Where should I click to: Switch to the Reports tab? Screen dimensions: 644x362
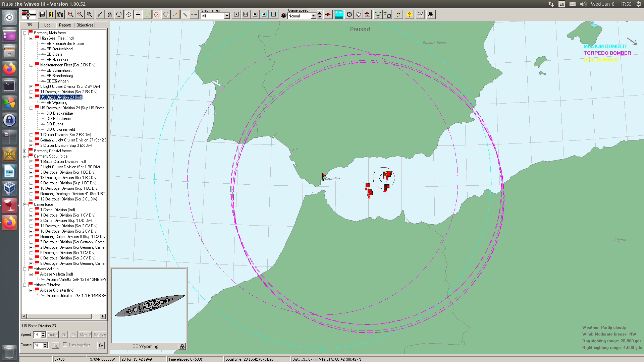point(65,25)
